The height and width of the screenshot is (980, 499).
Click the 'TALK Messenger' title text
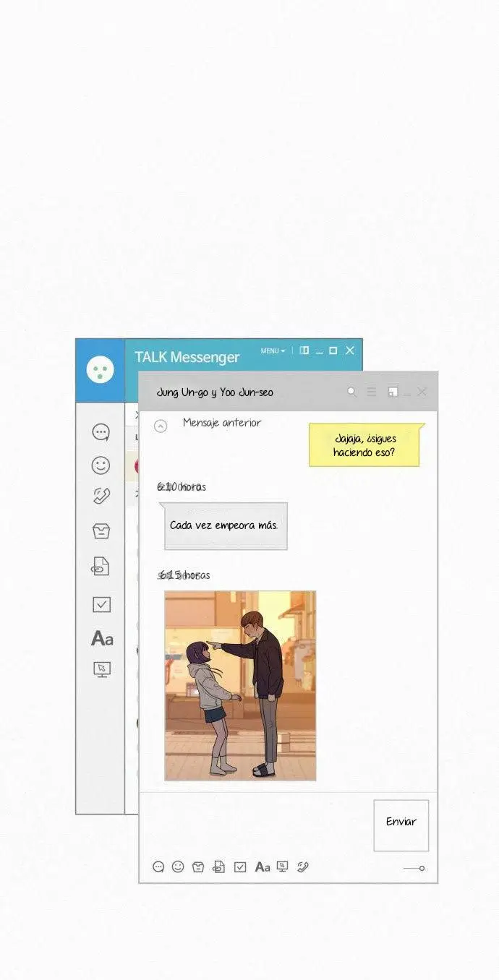point(187,357)
